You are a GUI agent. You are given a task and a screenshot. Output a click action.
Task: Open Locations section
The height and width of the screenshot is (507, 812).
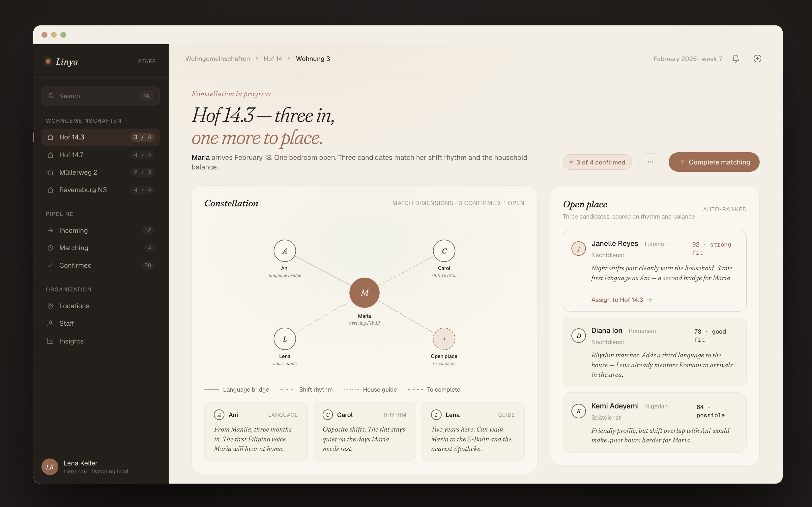coord(101,306)
